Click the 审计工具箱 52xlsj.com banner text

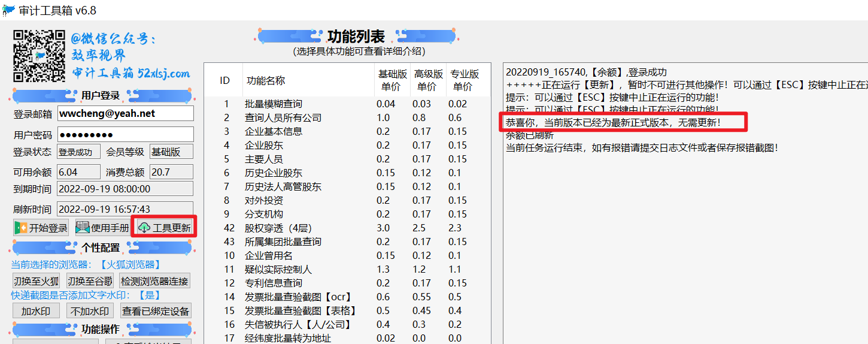coord(132,73)
